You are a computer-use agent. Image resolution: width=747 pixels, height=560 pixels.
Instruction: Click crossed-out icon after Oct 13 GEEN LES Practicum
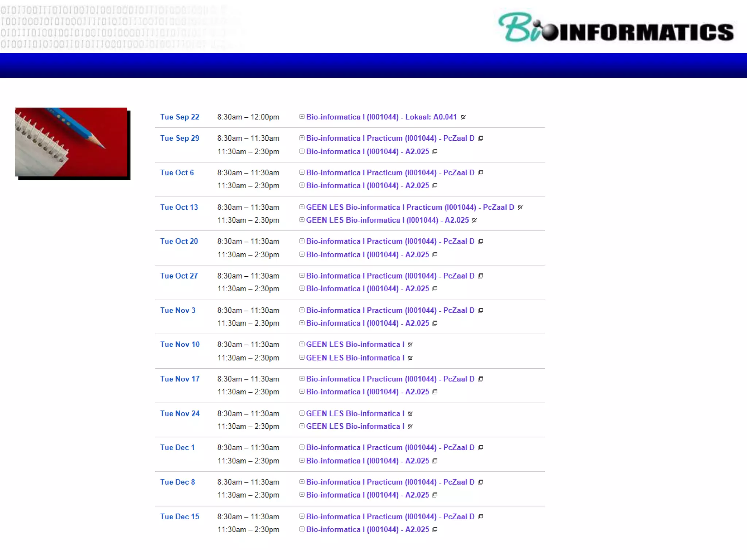tap(520, 207)
